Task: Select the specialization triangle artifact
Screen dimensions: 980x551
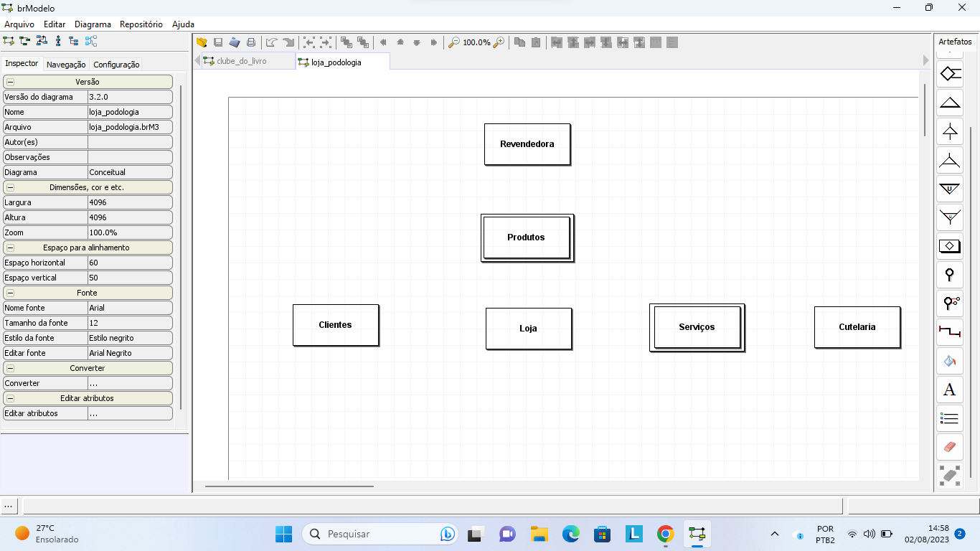Action: (x=950, y=102)
